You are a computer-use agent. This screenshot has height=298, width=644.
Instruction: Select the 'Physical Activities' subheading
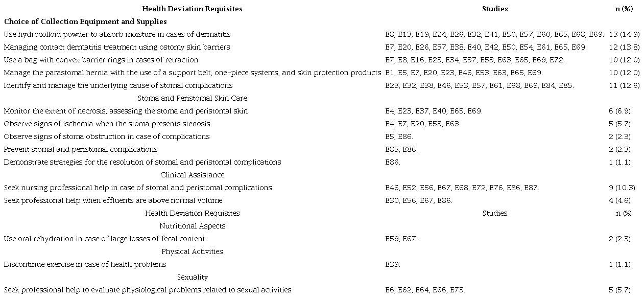[192, 251]
